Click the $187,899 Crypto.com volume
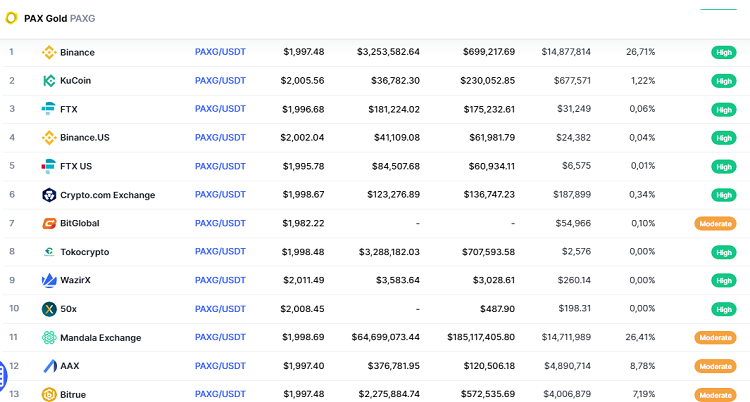This screenshot has width=750, height=402. click(x=572, y=194)
